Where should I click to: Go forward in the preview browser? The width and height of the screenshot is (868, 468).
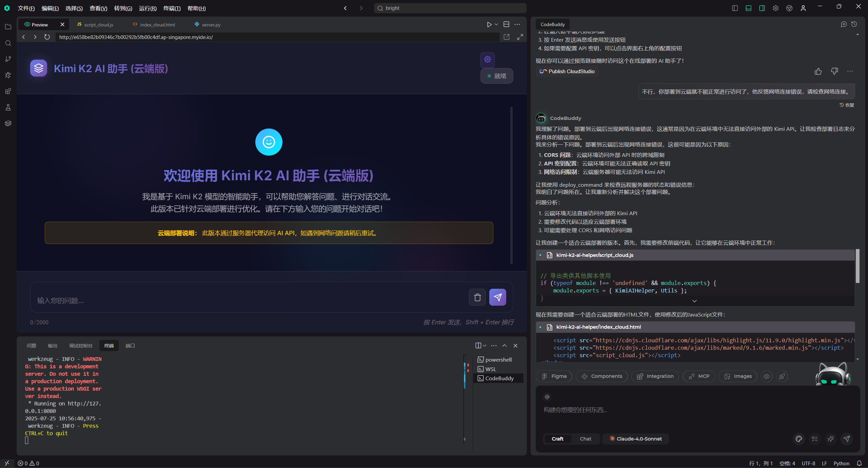click(35, 37)
